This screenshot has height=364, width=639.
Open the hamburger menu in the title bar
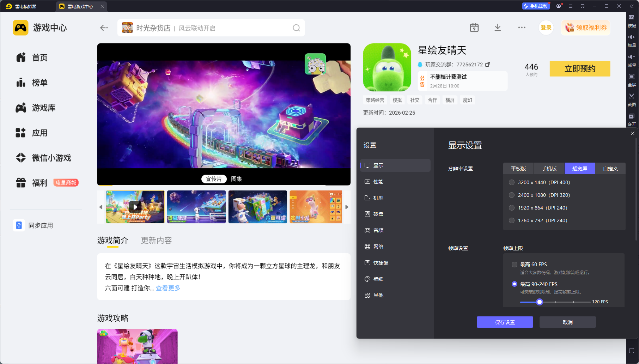point(571,6)
